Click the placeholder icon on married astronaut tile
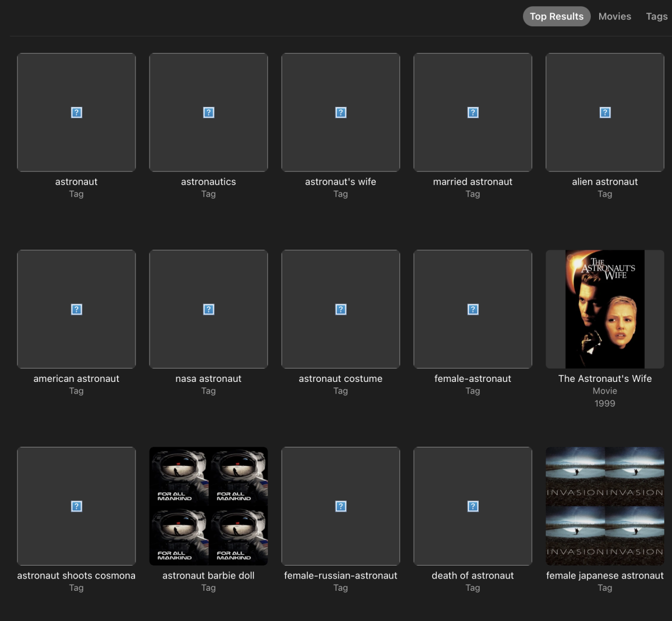The height and width of the screenshot is (621, 672). [473, 112]
